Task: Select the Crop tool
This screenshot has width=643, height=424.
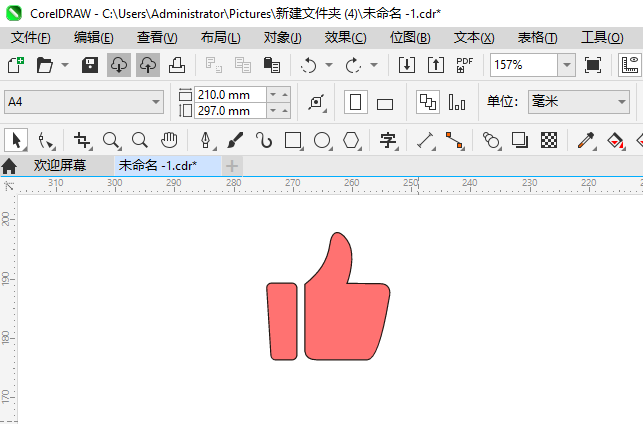Action: click(x=82, y=141)
